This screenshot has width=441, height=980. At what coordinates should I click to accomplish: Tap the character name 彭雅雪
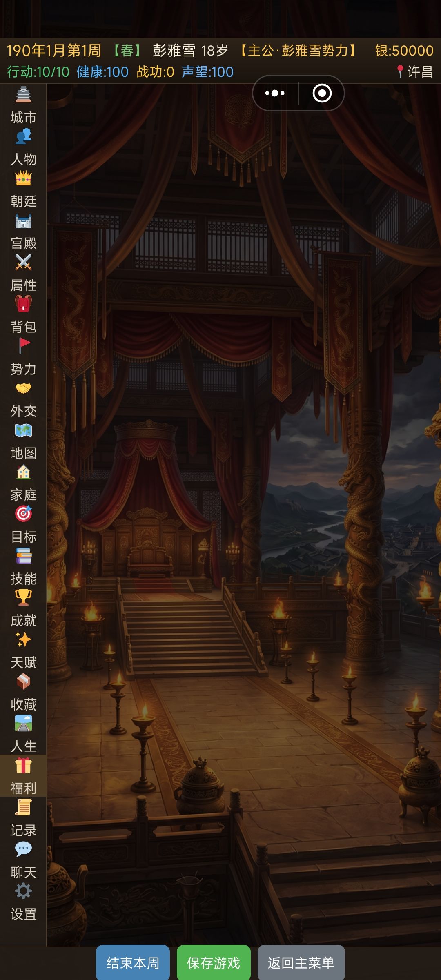tap(174, 51)
